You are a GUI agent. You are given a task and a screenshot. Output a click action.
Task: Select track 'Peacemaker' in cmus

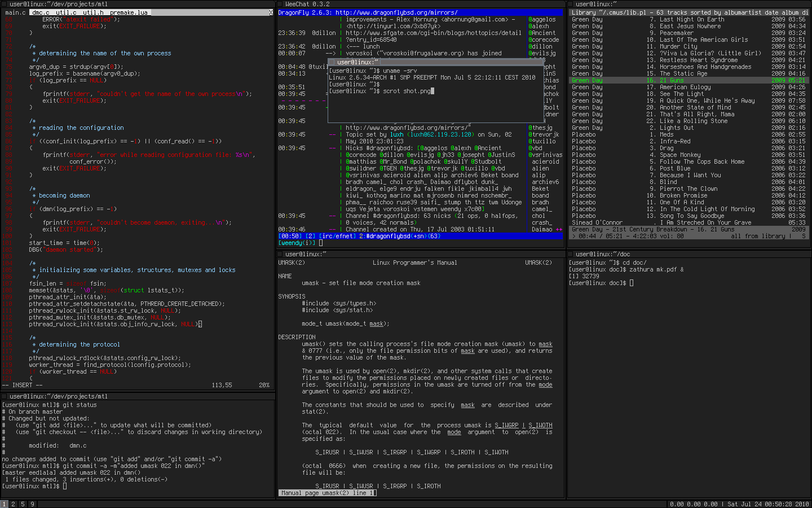[x=677, y=33]
